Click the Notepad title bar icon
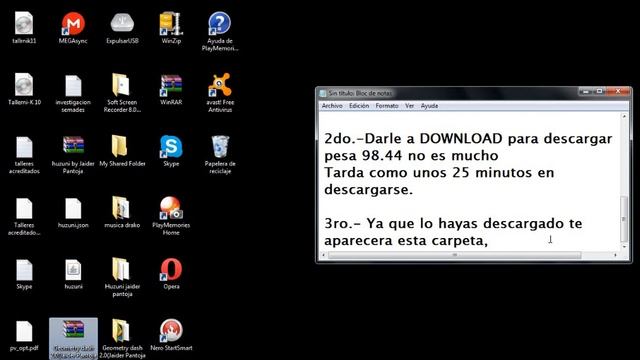Image resolution: width=640 pixels, height=360 pixels. coord(323,93)
